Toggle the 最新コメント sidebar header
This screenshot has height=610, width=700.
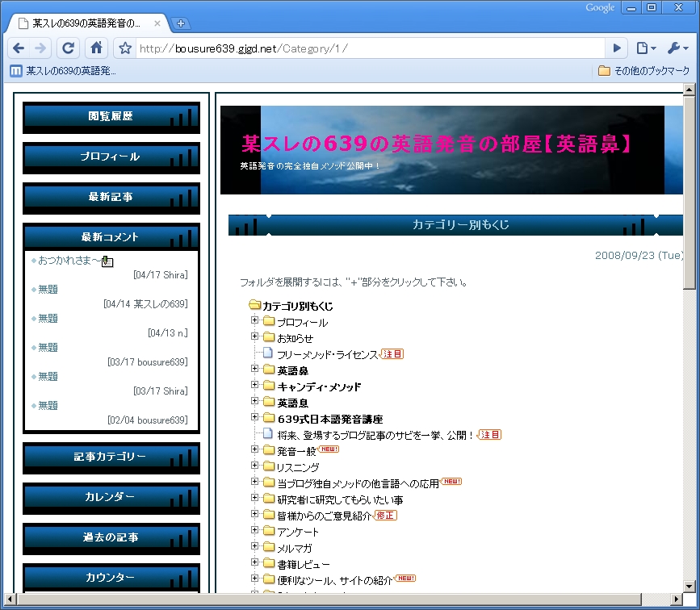coord(111,237)
